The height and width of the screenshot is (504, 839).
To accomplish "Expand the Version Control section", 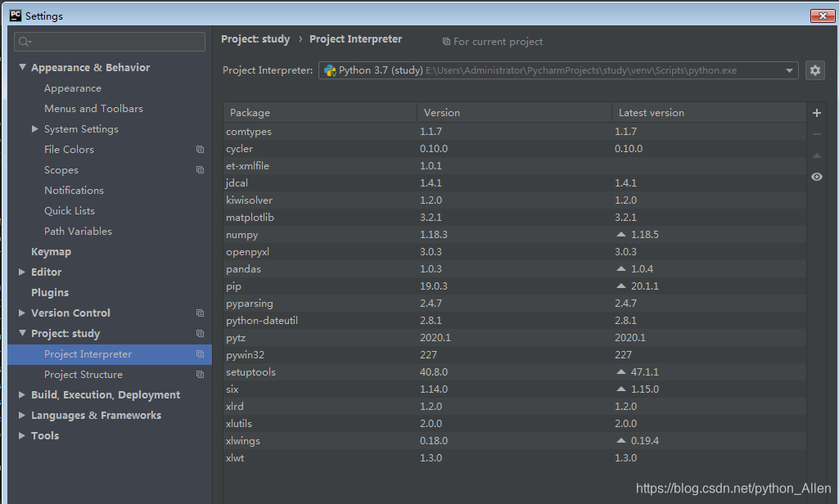I will 22,313.
